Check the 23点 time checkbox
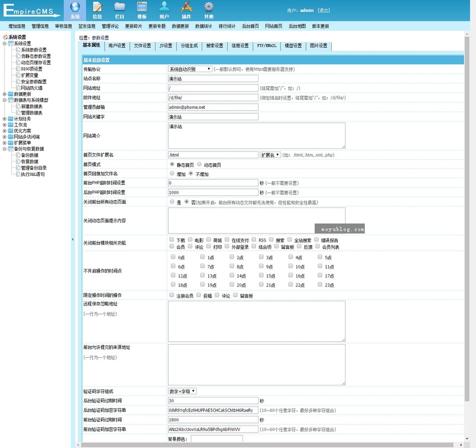Image resolution: width=476 pixels, height=448 pixels. (x=320, y=285)
